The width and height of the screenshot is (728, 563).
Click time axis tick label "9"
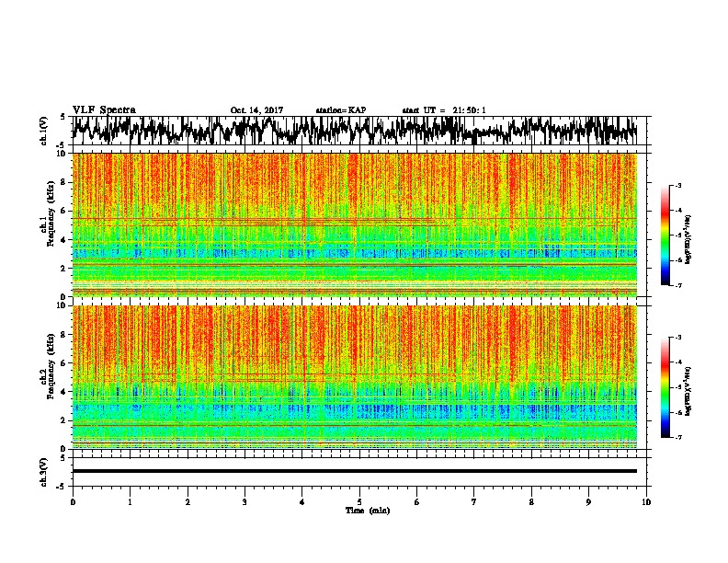coord(588,502)
